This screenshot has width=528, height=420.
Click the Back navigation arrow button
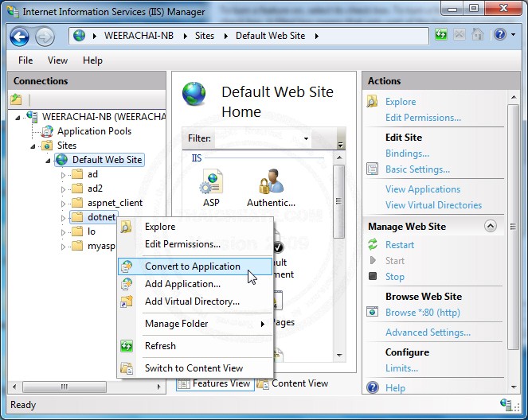19,36
